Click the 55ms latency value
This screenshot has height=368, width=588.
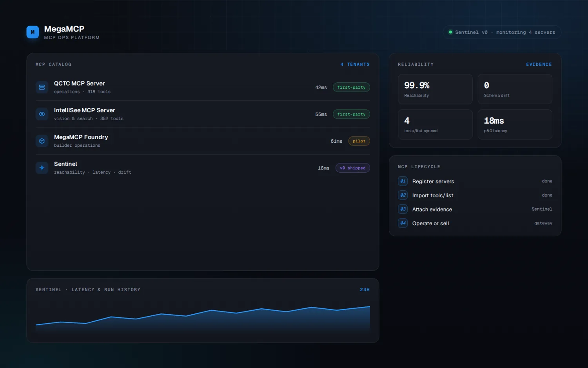coord(321,114)
